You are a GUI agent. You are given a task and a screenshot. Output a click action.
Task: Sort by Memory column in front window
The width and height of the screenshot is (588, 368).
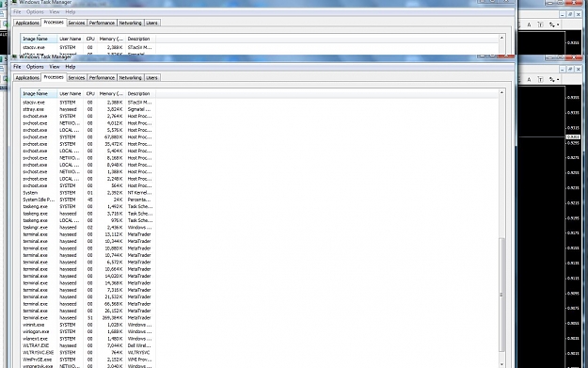pos(111,94)
